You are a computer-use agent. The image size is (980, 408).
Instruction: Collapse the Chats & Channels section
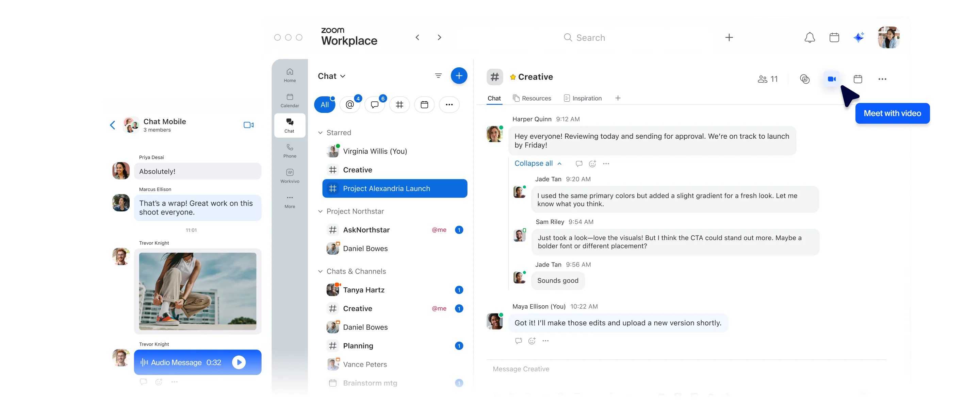click(x=320, y=272)
